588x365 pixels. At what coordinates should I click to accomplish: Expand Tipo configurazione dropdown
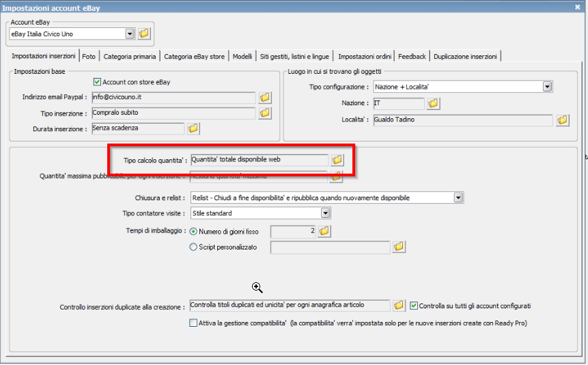tap(547, 87)
